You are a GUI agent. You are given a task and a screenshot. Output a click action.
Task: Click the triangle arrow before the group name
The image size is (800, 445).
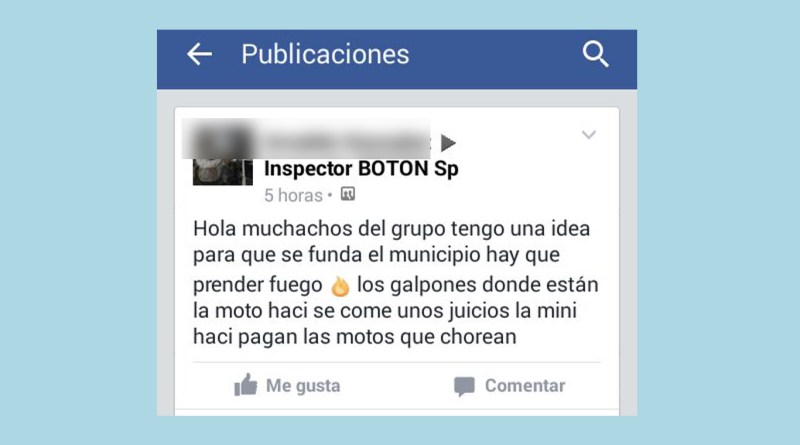448,143
